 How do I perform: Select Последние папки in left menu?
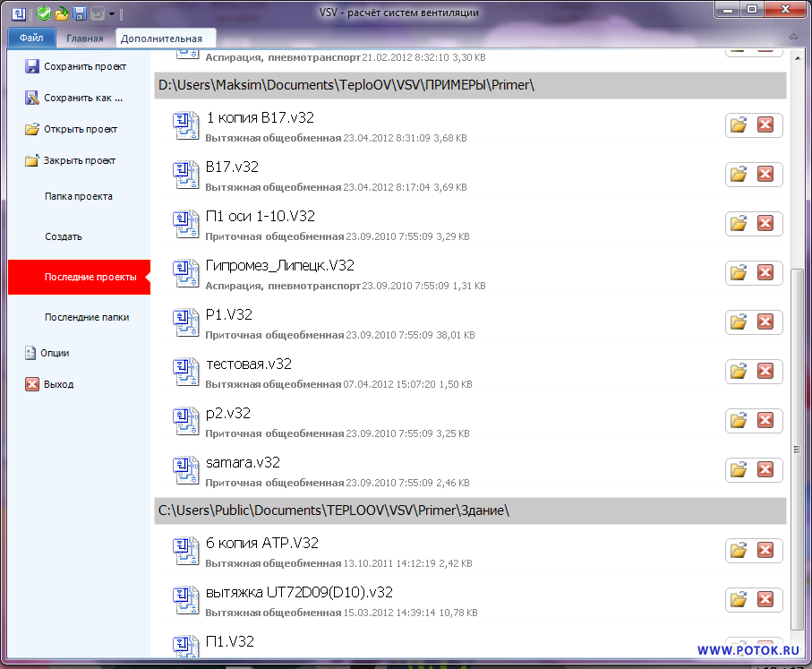(x=87, y=317)
